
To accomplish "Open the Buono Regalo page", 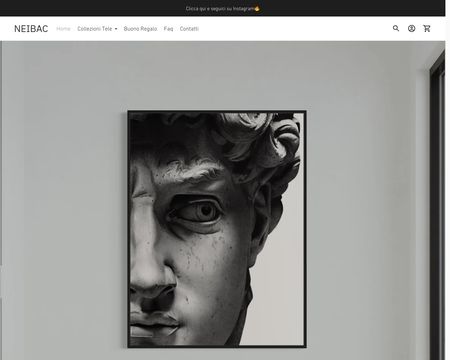I will (x=140, y=29).
